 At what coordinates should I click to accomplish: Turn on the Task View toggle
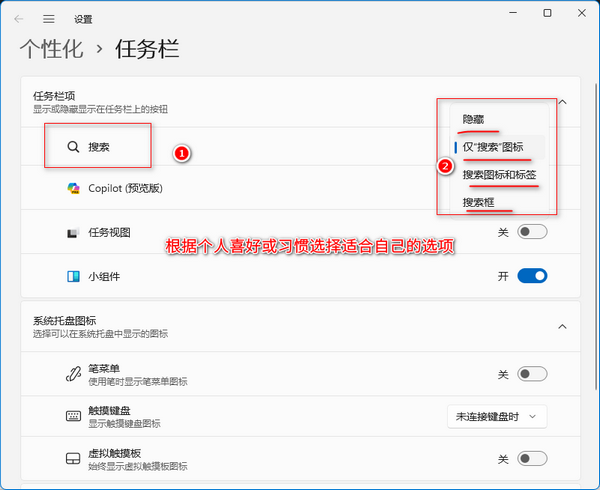click(x=532, y=232)
